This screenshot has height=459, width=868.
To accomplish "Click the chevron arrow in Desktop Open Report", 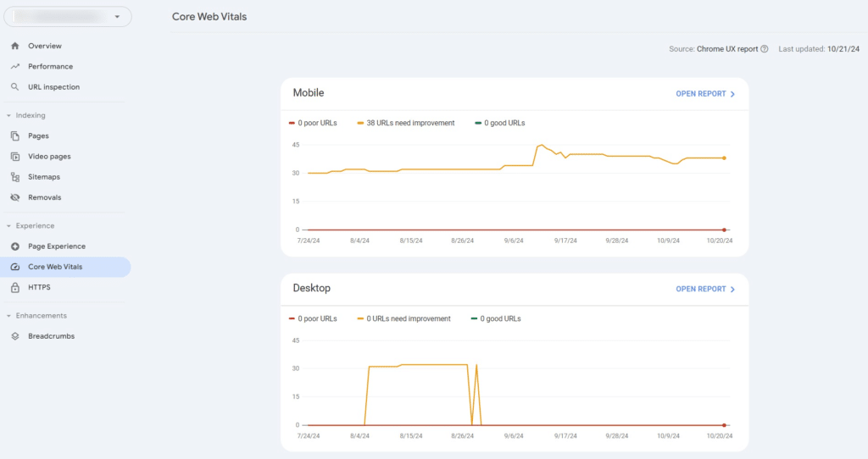I will coord(732,290).
